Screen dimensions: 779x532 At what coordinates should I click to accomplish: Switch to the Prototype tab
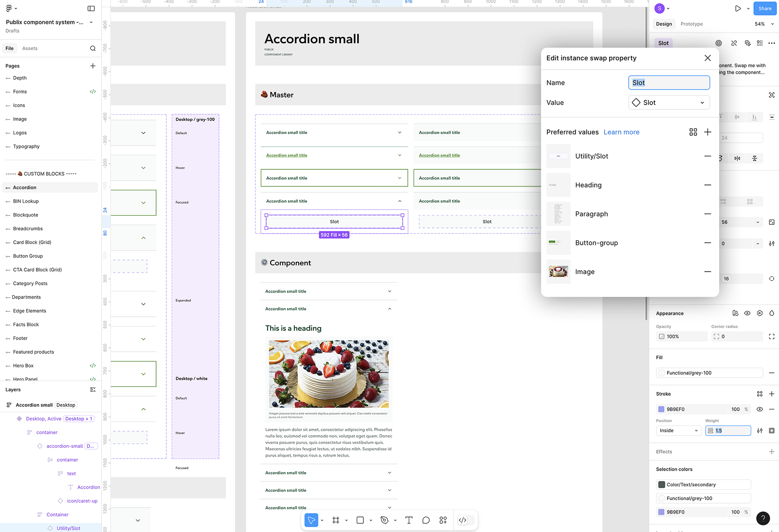click(691, 24)
